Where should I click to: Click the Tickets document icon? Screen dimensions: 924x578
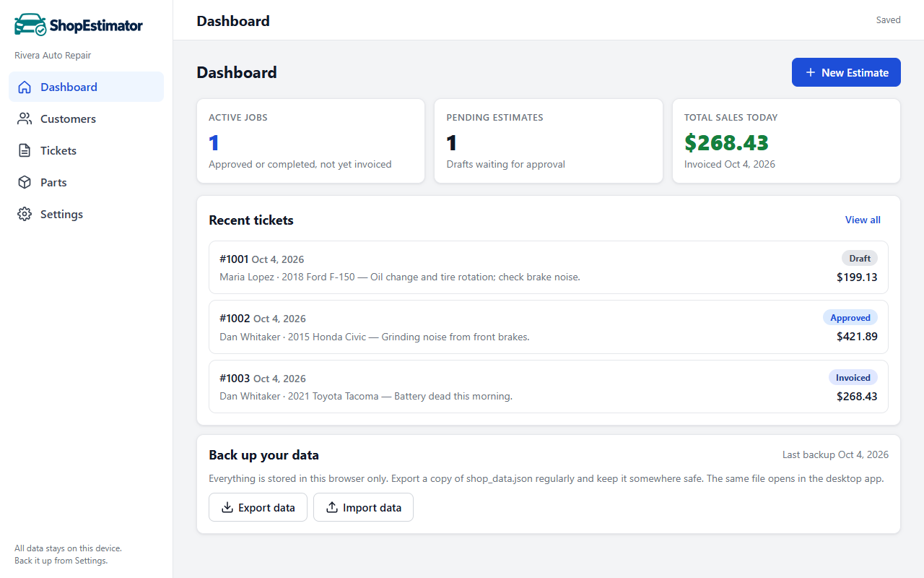25,151
